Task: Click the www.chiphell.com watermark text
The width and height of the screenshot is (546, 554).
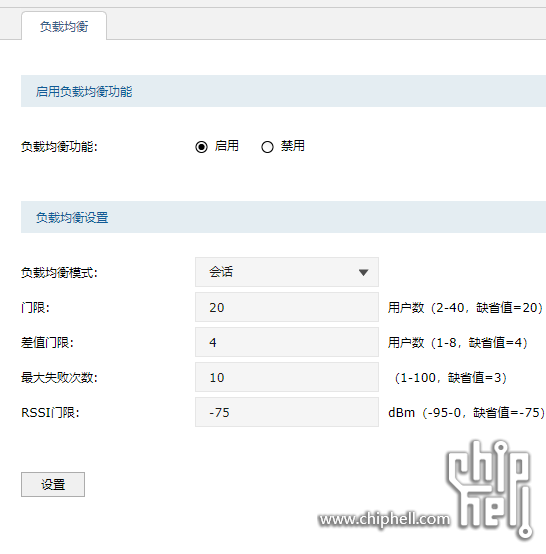Action: pyautogui.click(x=384, y=519)
